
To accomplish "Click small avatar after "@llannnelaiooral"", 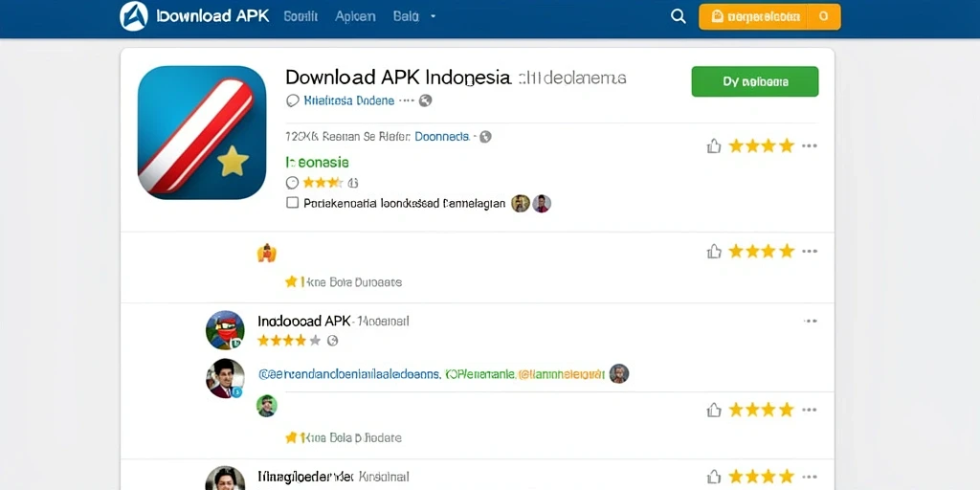I will point(619,374).
